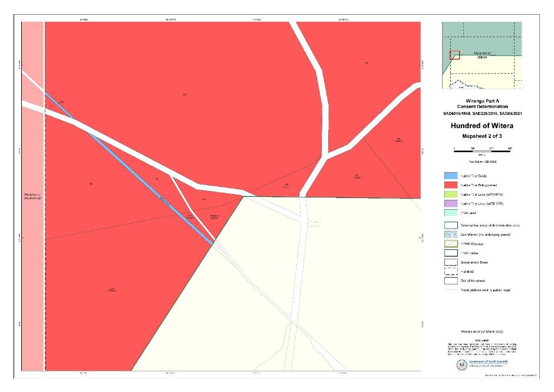Click the 'Out of Hundreds' legend label
The height and width of the screenshot is (392, 554).
point(473,281)
